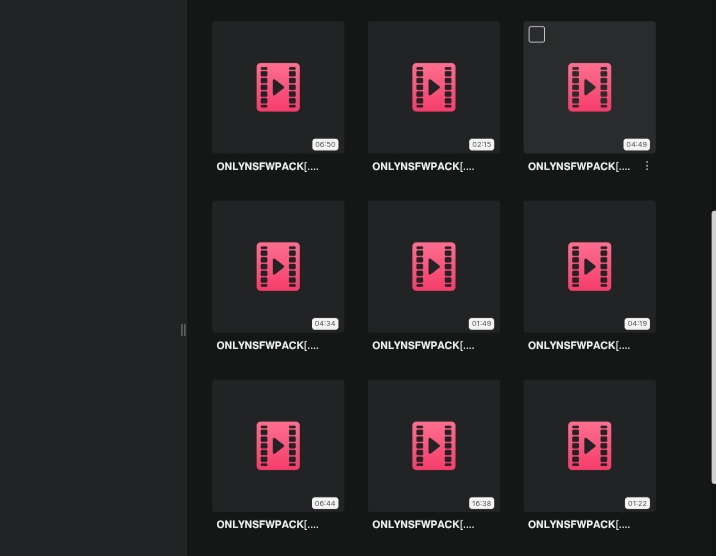Select the ONLYNSFWPACK name under the 01:49 video
The image size is (716, 556).
(x=423, y=346)
